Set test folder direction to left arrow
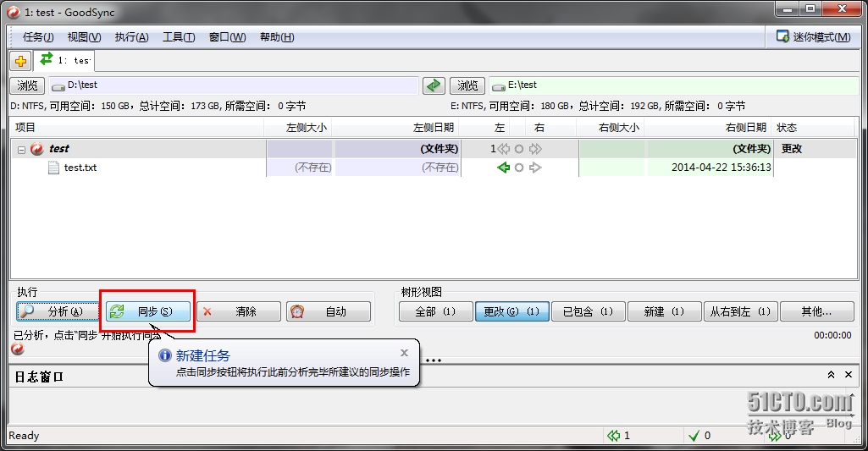This screenshot has width=868, height=451. tap(503, 149)
